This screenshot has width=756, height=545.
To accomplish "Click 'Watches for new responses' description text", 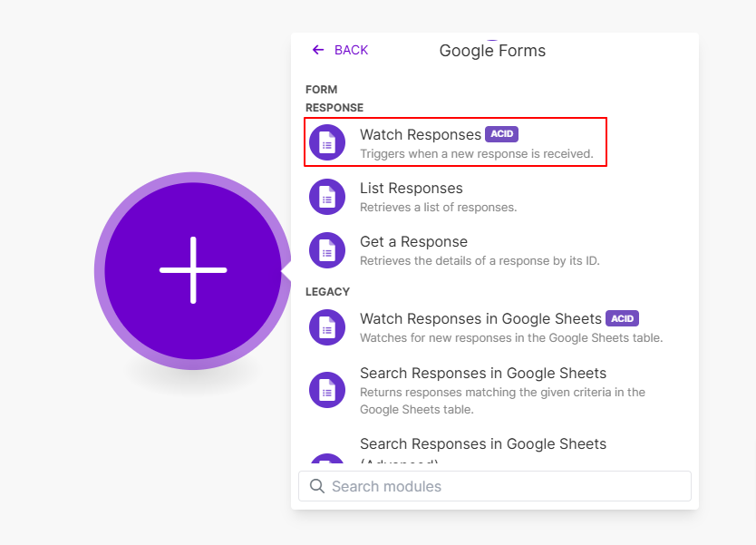I will tap(511, 338).
